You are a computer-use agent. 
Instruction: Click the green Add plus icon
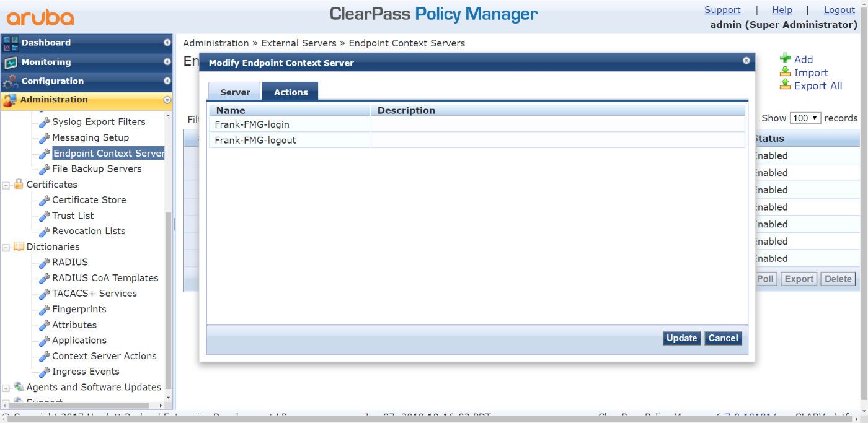[x=786, y=59]
